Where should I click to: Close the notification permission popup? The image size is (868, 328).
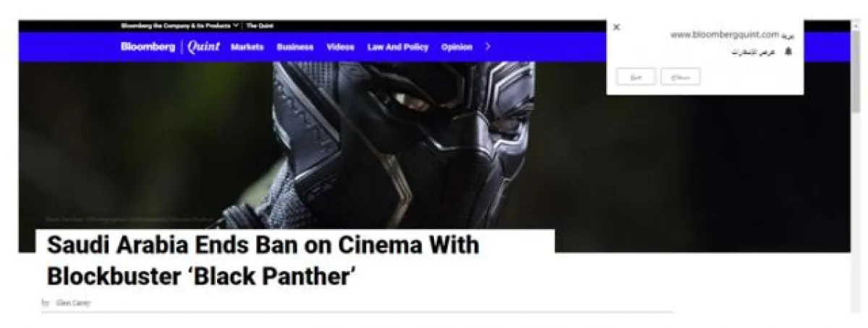[616, 27]
